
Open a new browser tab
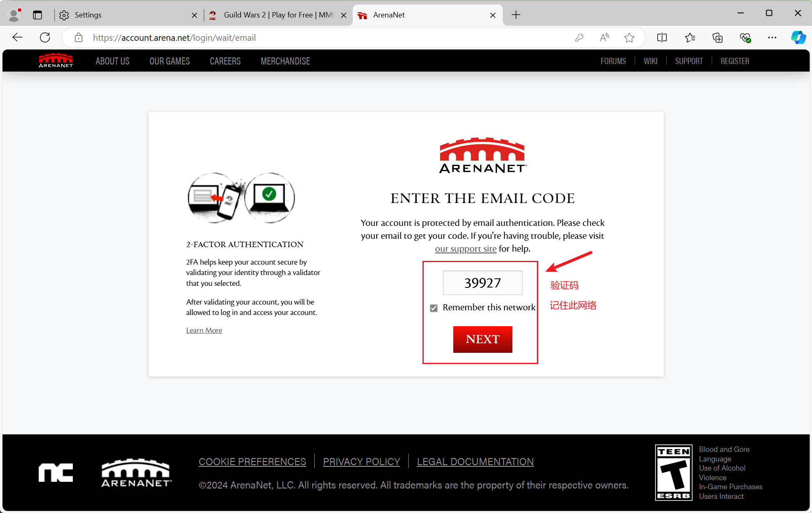coord(516,15)
